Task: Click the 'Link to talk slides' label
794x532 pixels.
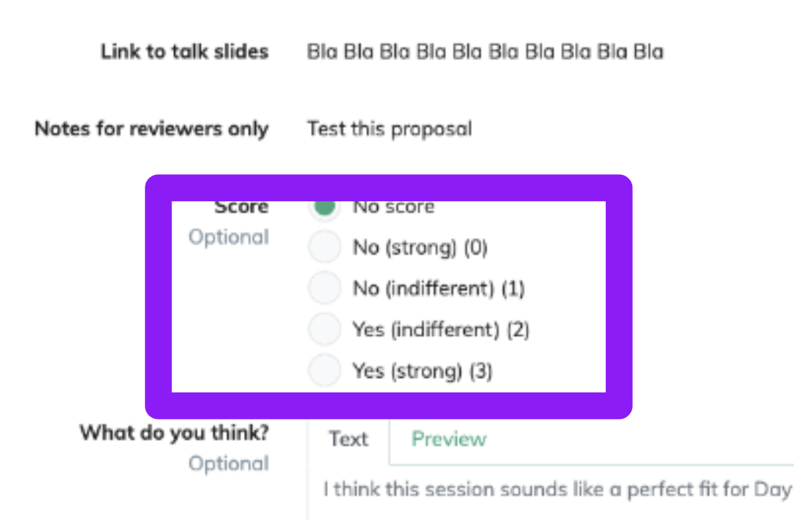Action: click(x=185, y=51)
